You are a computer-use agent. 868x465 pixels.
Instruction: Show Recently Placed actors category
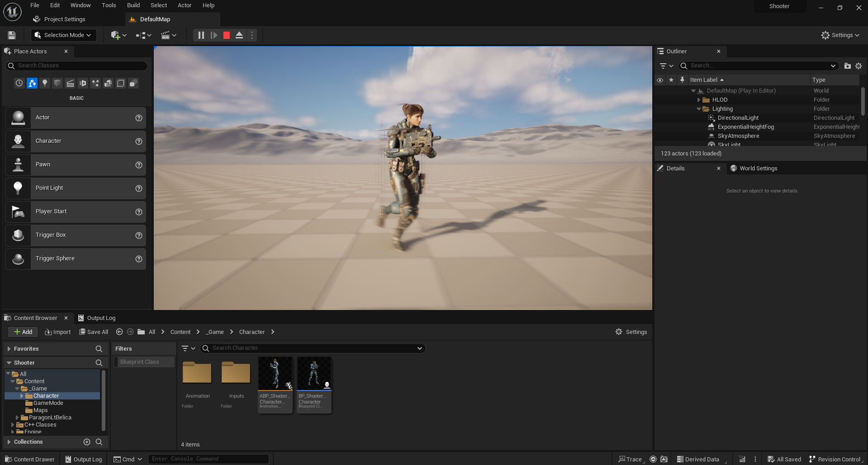pyautogui.click(x=19, y=83)
